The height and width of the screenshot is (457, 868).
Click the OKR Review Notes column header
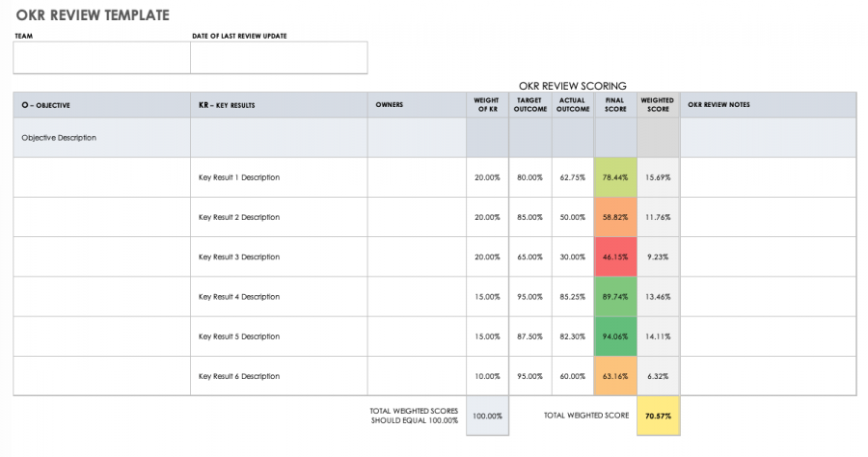point(768,105)
